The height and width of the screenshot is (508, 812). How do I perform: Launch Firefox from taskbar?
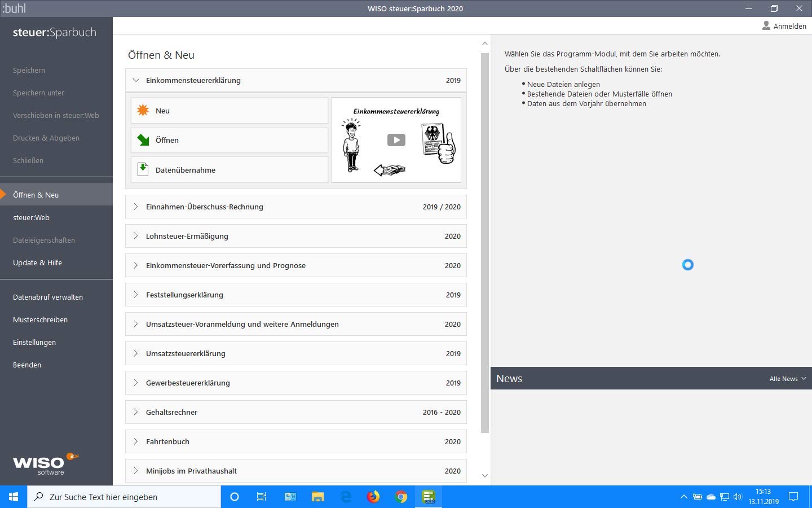point(373,497)
